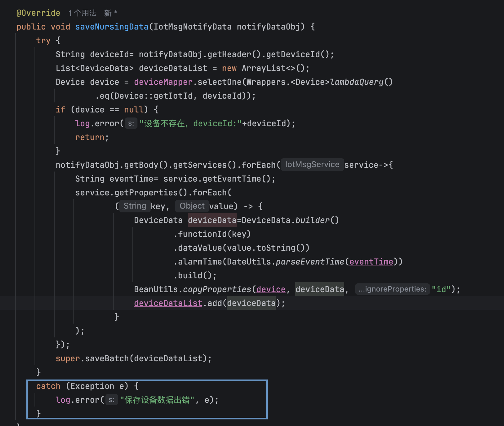Click the '...ignoreProperties:' parameter hint

point(392,289)
